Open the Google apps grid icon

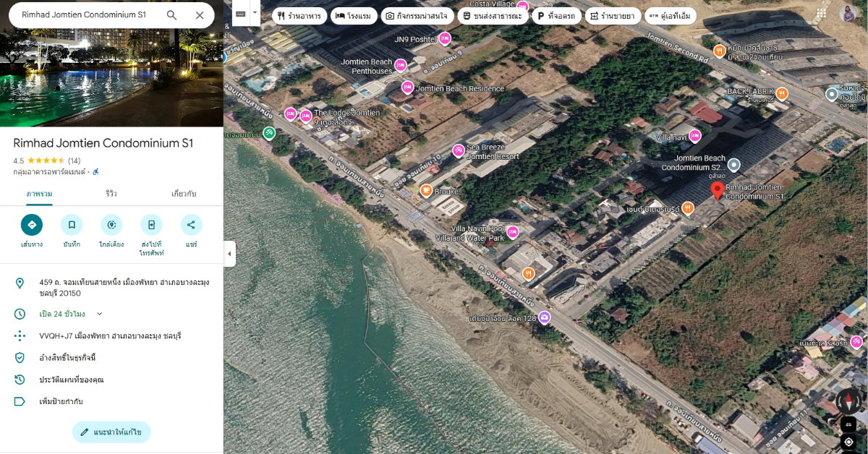822,14
